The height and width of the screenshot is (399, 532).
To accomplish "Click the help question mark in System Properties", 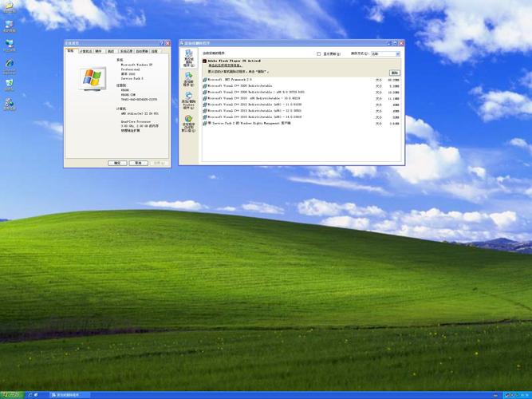I will coord(162,43).
